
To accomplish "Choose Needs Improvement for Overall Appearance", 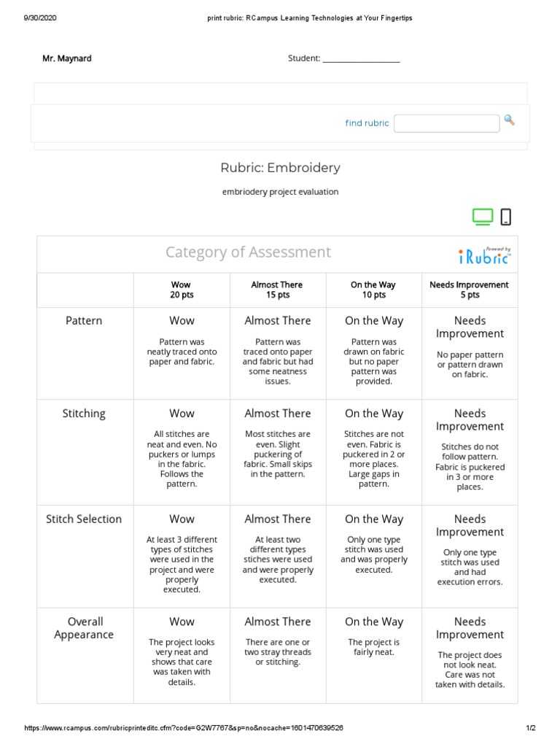I will [x=470, y=657].
